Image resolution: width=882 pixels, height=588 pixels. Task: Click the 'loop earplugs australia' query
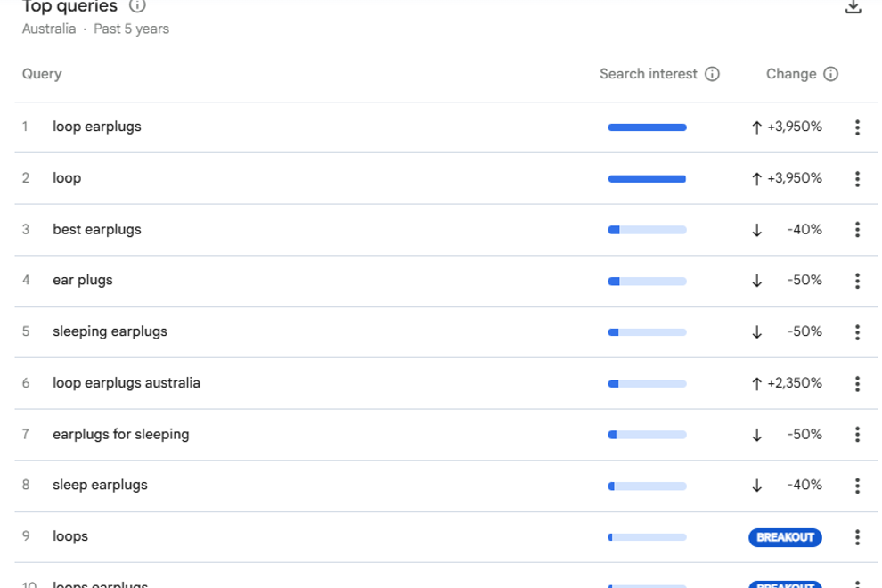(x=127, y=382)
